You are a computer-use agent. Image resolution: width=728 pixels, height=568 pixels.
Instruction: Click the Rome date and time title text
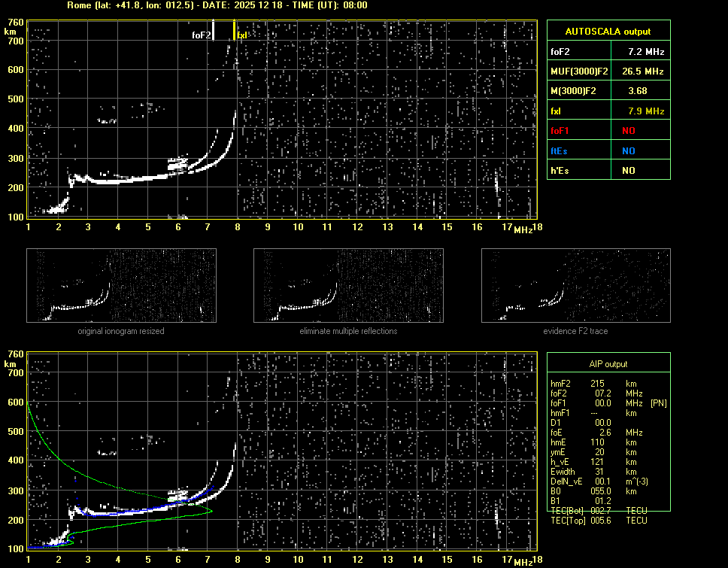218,5
